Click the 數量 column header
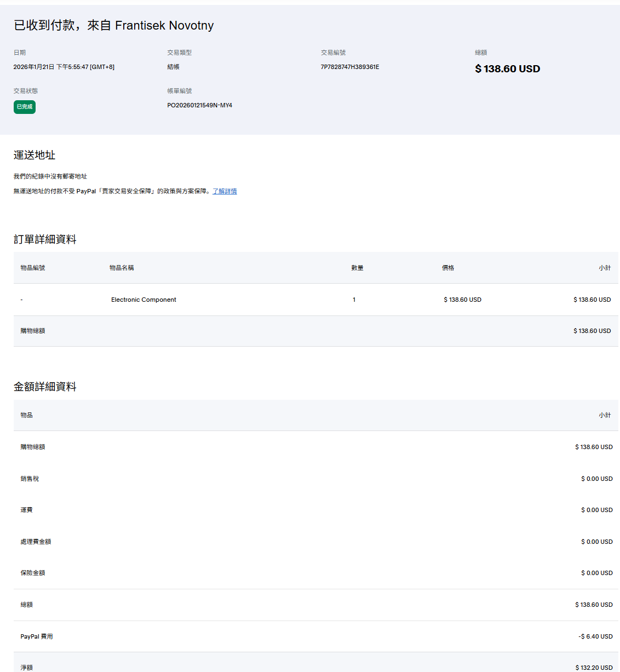Viewport: 620px width, 672px height. [357, 268]
